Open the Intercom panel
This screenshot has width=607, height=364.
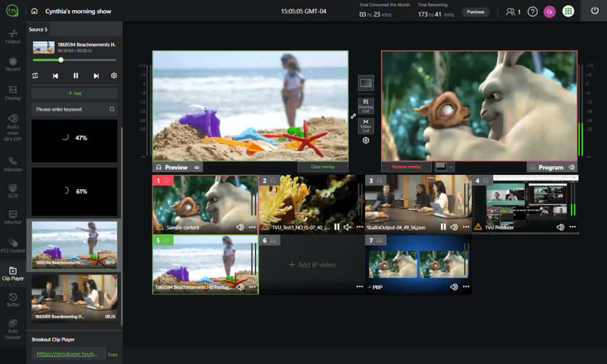click(x=13, y=165)
